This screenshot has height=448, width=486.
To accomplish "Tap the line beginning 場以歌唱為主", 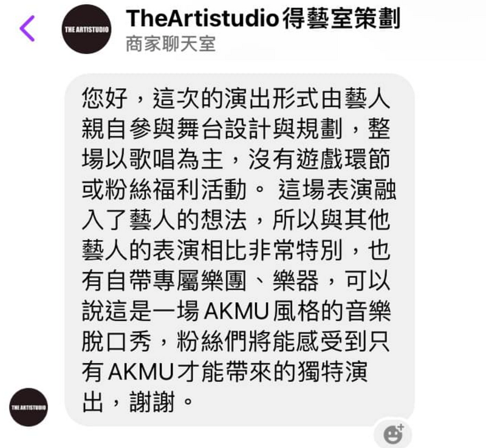I will [236, 159].
